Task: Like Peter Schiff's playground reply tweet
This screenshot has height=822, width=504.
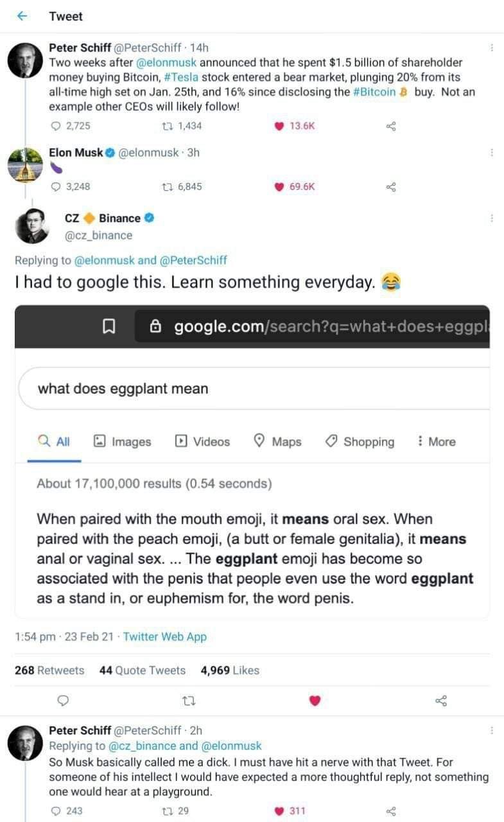Action: click(x=279, y=811)
